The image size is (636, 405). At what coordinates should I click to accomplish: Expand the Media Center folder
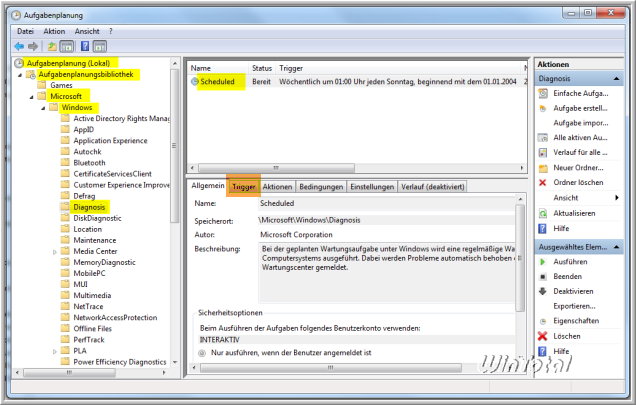click(x=54, y=252)
